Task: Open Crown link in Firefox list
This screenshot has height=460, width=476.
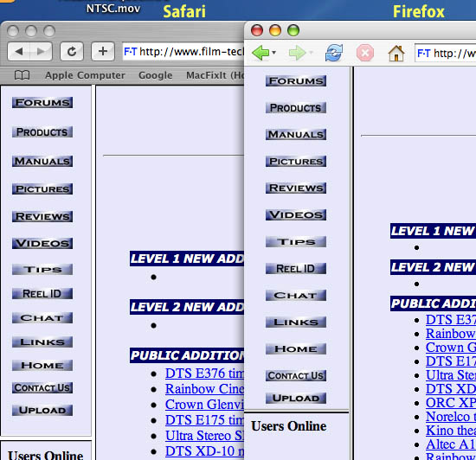Action: tap(451, 348)
